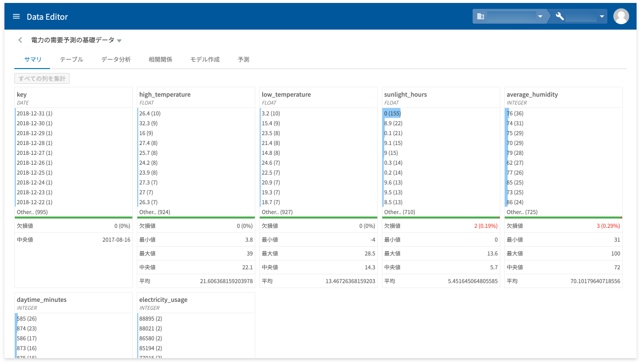Switch to the テーブル tab
641x364 pixels.
click(x=72, y=59)
